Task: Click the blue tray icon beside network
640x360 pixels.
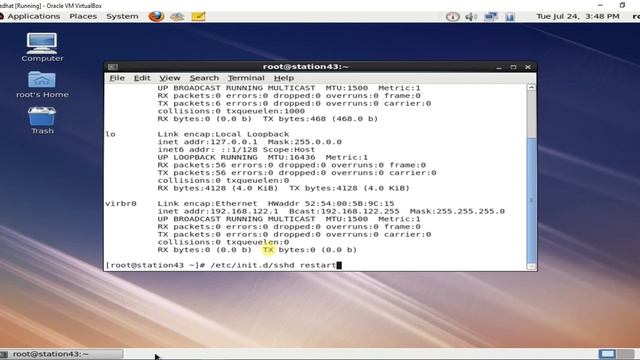Action: tap(510, 17)
